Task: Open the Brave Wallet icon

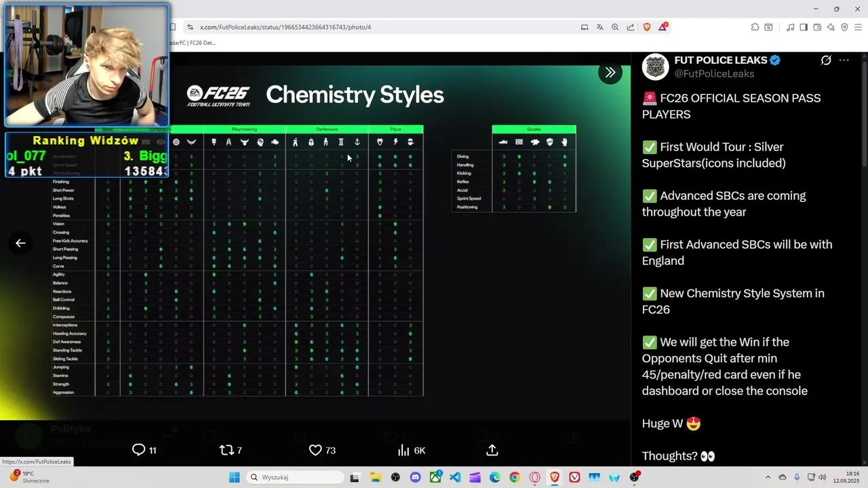Action: (x=817, y=27)
